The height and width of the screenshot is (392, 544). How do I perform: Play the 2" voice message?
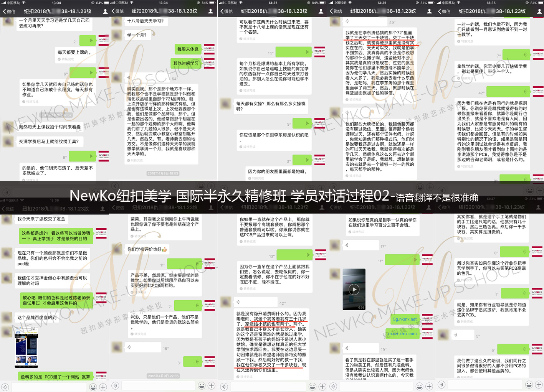[88, 40]
